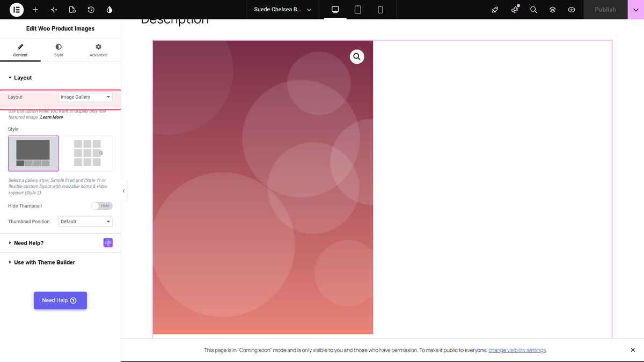The height and width of the screenshot is (362, 644).
Task: Switch to the Style tab
Action: click(x=58, y=50)
